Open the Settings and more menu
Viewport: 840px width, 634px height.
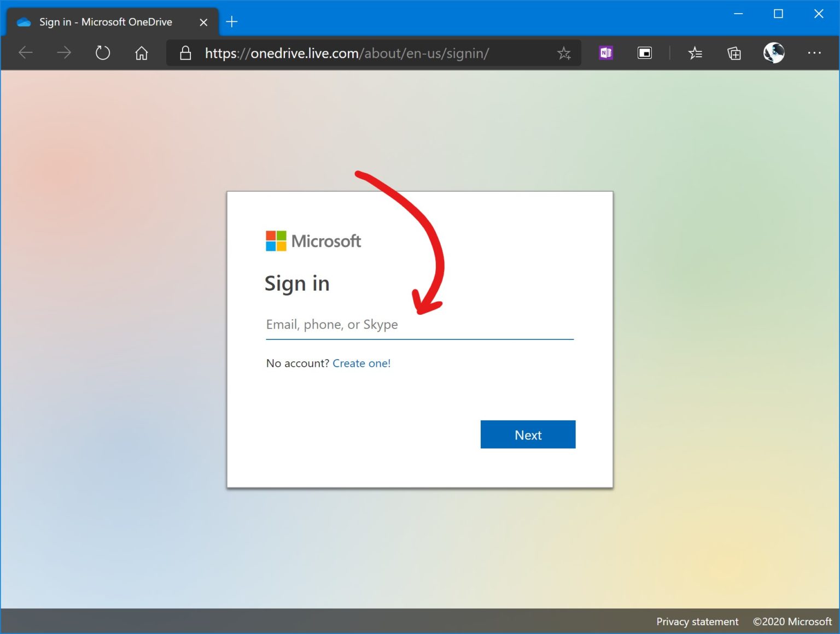815,53
